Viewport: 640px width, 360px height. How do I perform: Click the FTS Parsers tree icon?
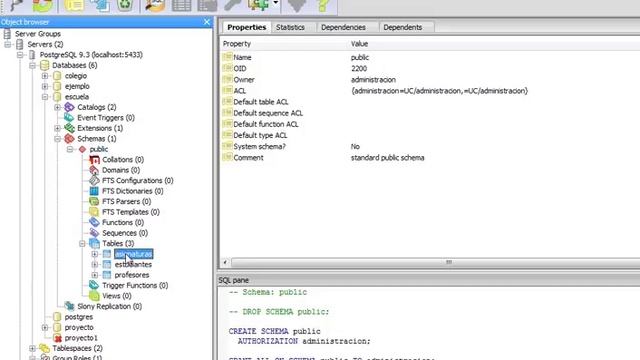[x=94, y=202]
